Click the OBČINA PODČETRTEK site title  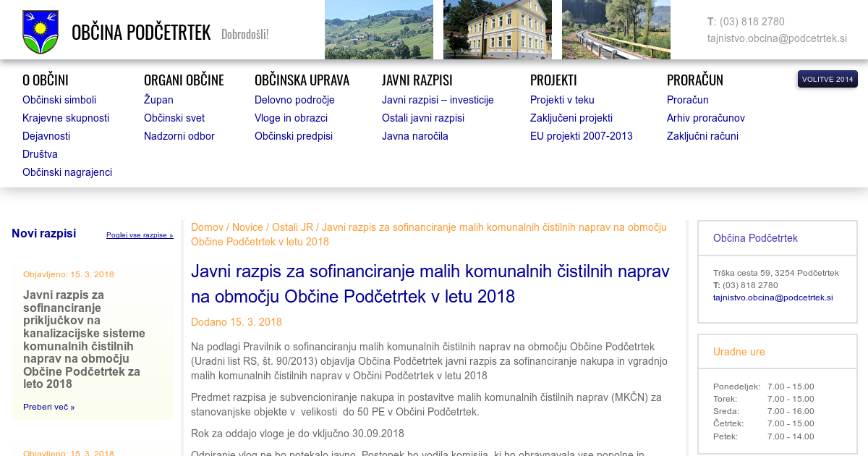(141, 33)
